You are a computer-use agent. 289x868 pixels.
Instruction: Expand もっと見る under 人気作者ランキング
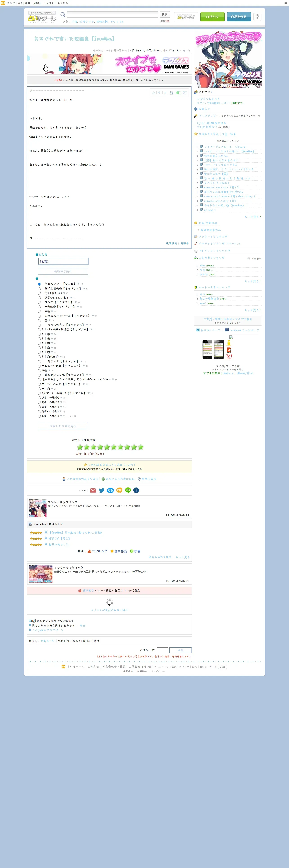pyautogui.click(x=253, y=281)
